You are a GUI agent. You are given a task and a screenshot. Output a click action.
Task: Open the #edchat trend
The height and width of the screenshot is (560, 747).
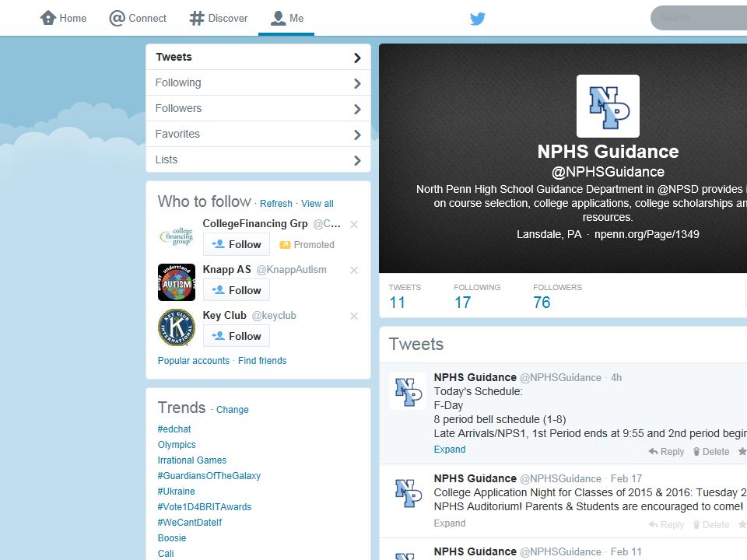coord(174,429)
